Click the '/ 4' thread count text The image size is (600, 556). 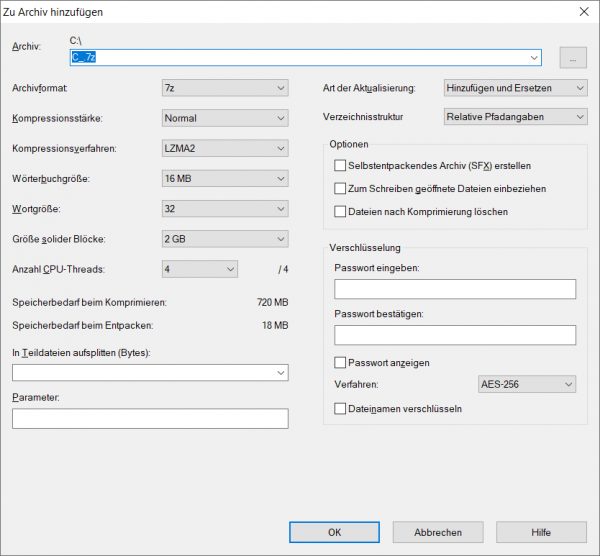(283, 269)
